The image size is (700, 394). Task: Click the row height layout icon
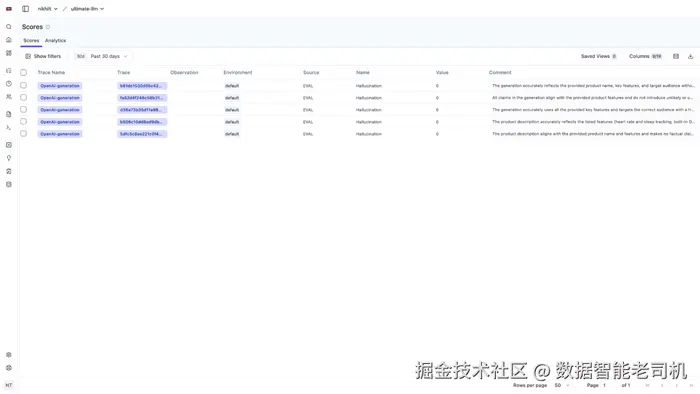click(676, 56)
